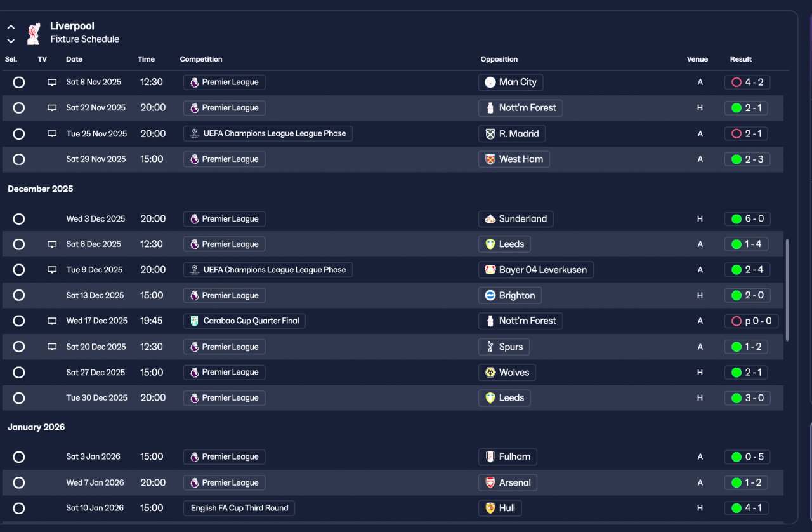
Task: Toggle selection for Sat 13 Dec fixture
Action: coord(19,296)
